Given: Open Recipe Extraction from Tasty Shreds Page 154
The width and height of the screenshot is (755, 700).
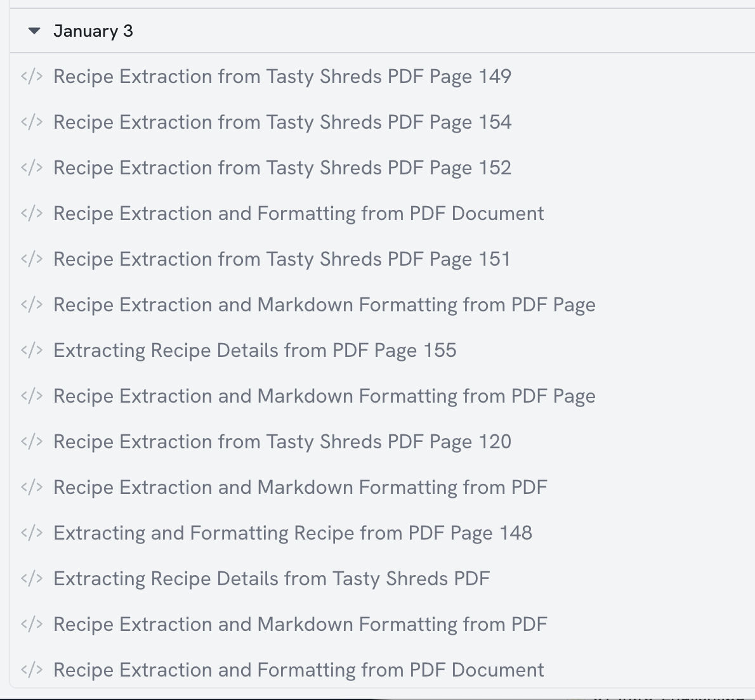Looking at the screenshot, I should point(282,122).
